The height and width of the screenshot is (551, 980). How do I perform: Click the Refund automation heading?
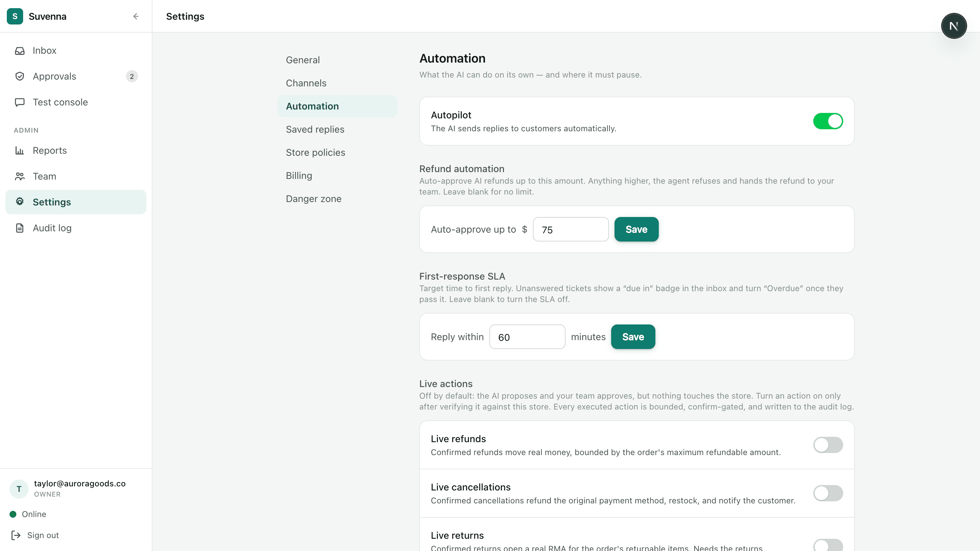462,169
